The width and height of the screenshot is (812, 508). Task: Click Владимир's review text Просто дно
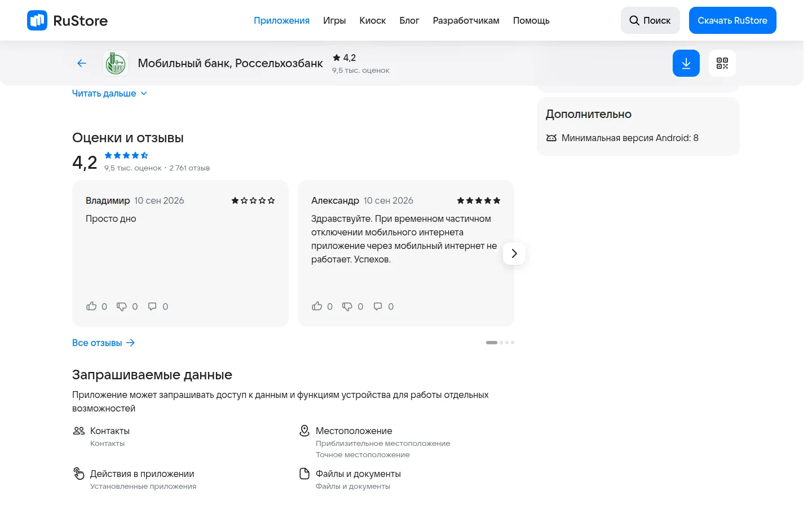(111, 218)
